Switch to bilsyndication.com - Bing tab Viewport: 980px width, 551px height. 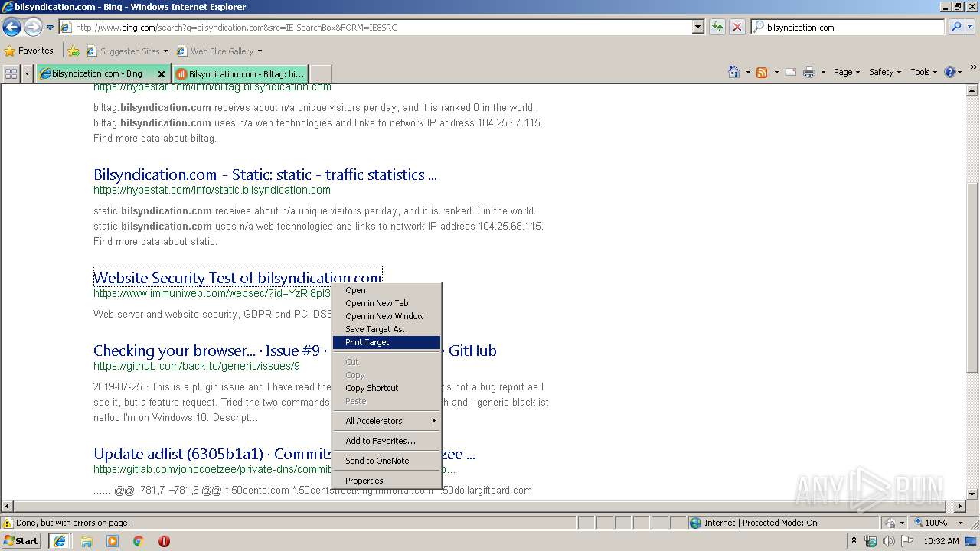(x=96, y=73)
